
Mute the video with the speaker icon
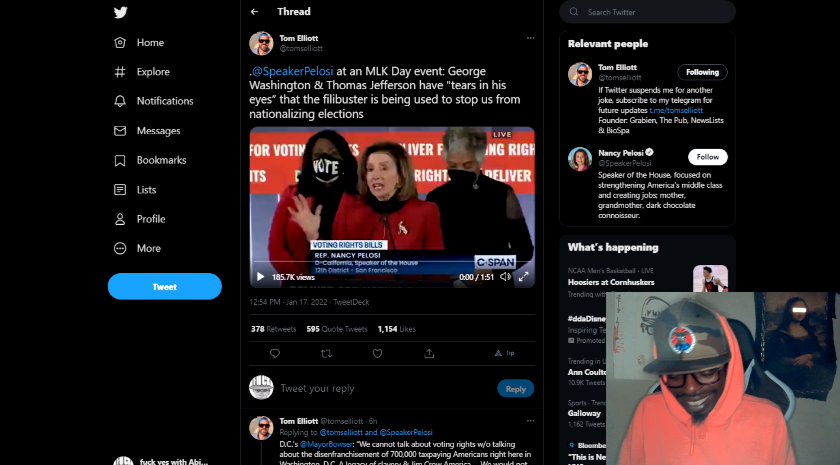[x=504, y=277]
